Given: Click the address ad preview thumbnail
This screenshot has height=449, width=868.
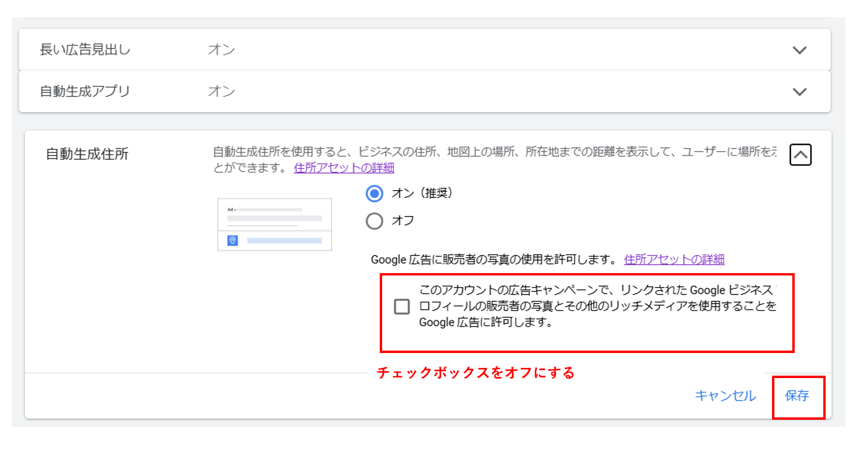Looking at the screenshot, I should (x=275, y=225).
